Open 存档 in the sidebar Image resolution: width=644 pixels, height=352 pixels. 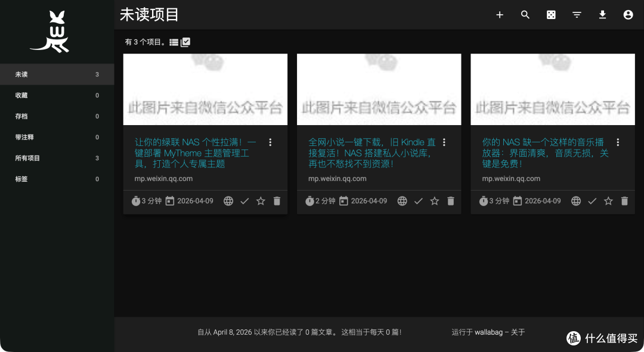pos(57,116)
